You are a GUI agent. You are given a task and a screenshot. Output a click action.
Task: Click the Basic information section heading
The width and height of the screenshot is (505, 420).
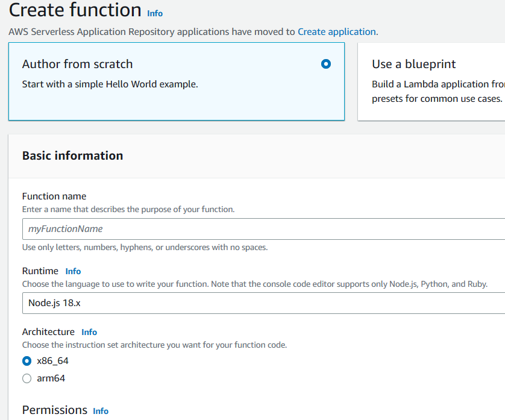click(72, 155)
